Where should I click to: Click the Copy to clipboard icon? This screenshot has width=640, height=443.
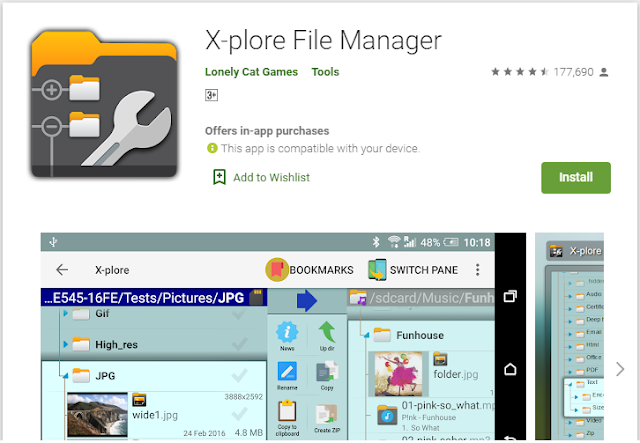click(287, 411)
